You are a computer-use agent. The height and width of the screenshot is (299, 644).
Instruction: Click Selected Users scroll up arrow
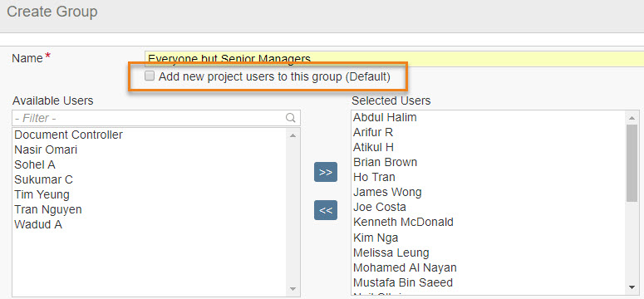[632, 118]
